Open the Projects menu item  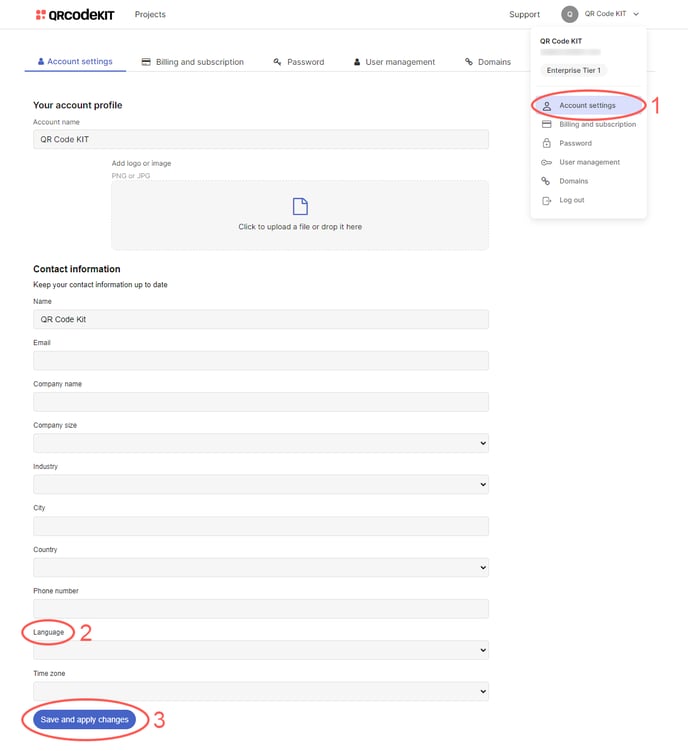[x=150, y=14]
